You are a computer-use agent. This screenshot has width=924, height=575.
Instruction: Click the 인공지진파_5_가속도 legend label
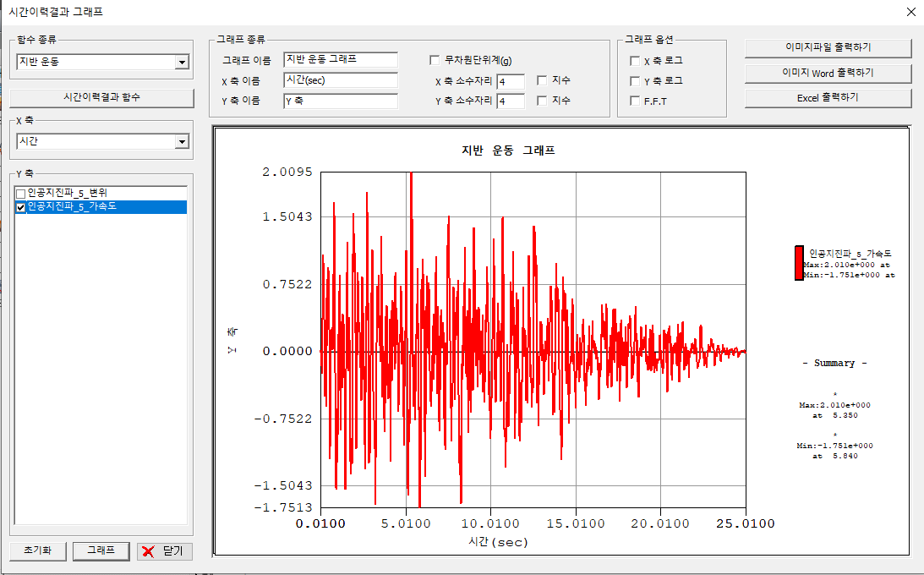pyautogui.click(x=850, y=254)
